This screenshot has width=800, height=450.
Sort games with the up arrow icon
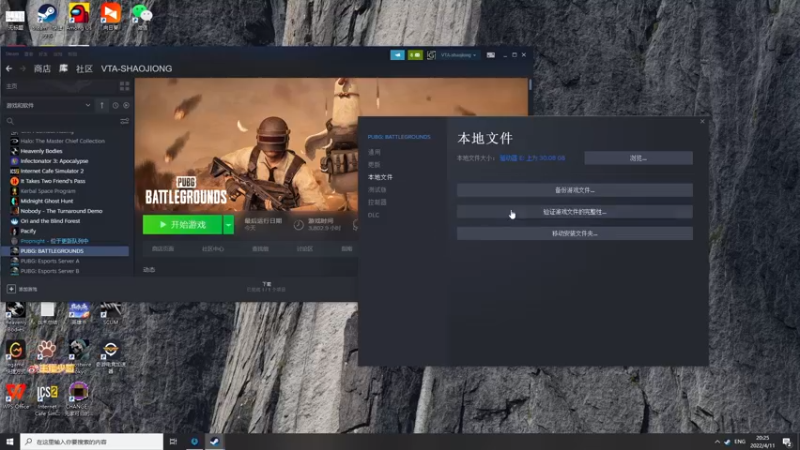pos(102,105)
